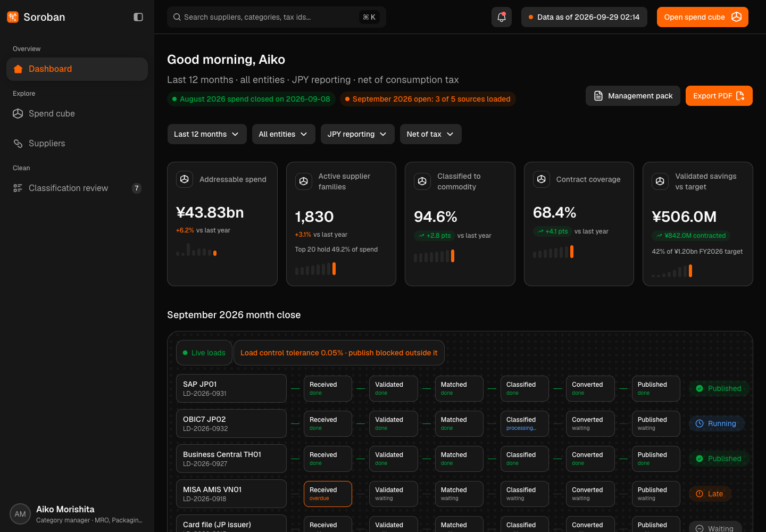Click the Running clock status icon
Image resolution: width=766 pixels, height=532 pixels.
click(x=700, y=423)
